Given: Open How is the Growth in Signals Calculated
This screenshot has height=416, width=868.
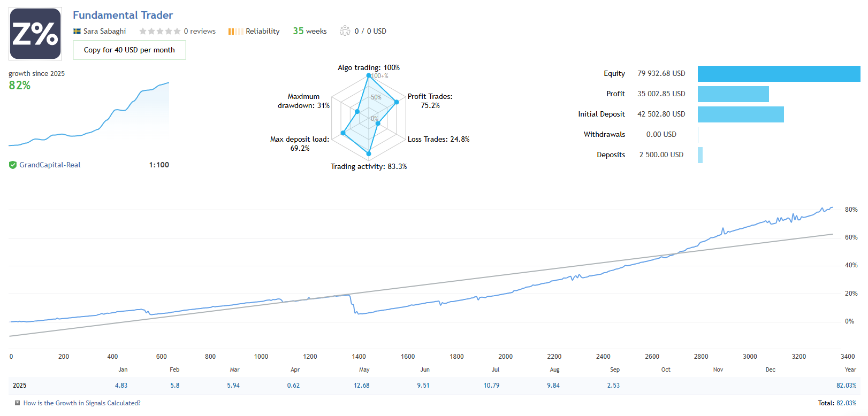Looking at the screenshot, I should tap(82, 403).
